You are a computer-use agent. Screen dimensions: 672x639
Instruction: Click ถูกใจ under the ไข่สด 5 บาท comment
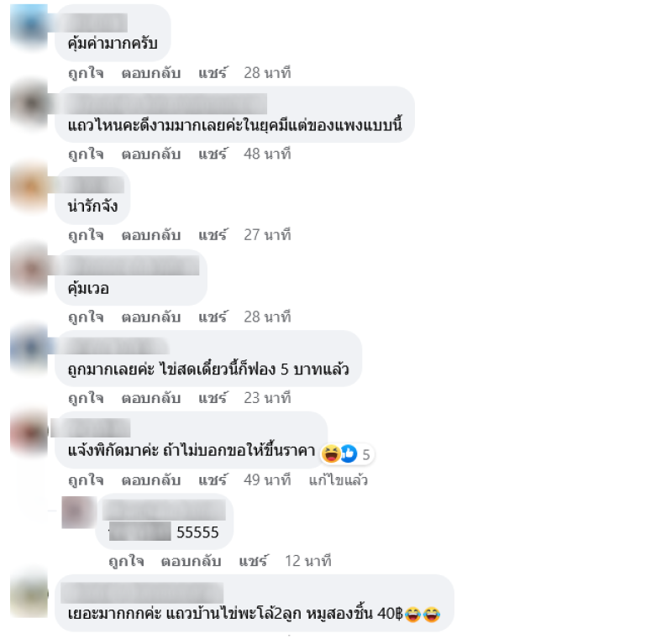(x=86, y=398)
